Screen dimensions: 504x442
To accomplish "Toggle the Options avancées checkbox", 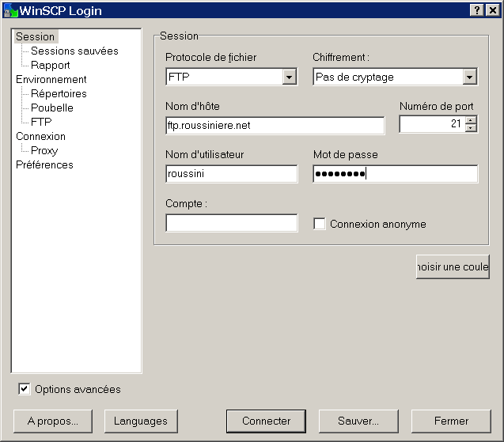I will [x=25, y=389].
